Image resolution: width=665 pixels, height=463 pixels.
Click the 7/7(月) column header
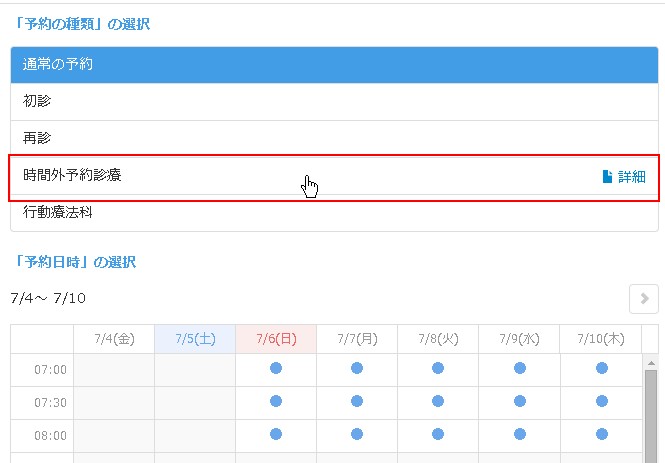[357, 339]
